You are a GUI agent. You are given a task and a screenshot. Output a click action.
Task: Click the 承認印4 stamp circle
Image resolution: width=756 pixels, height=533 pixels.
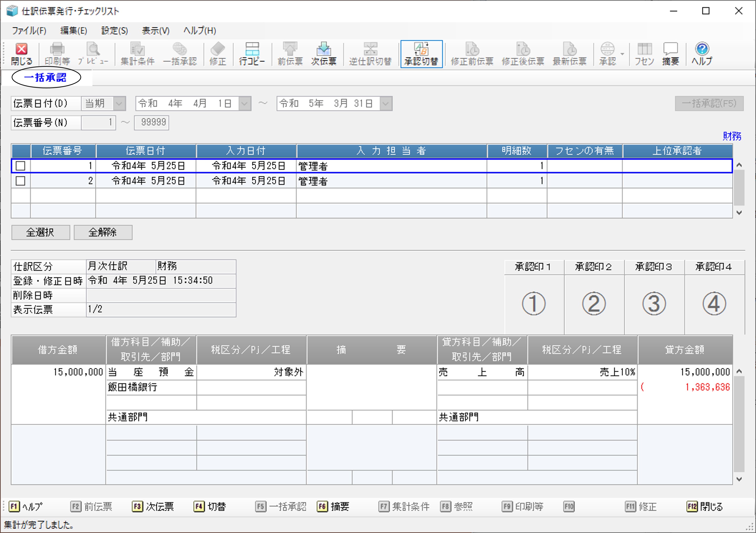(x=714, y=303)
